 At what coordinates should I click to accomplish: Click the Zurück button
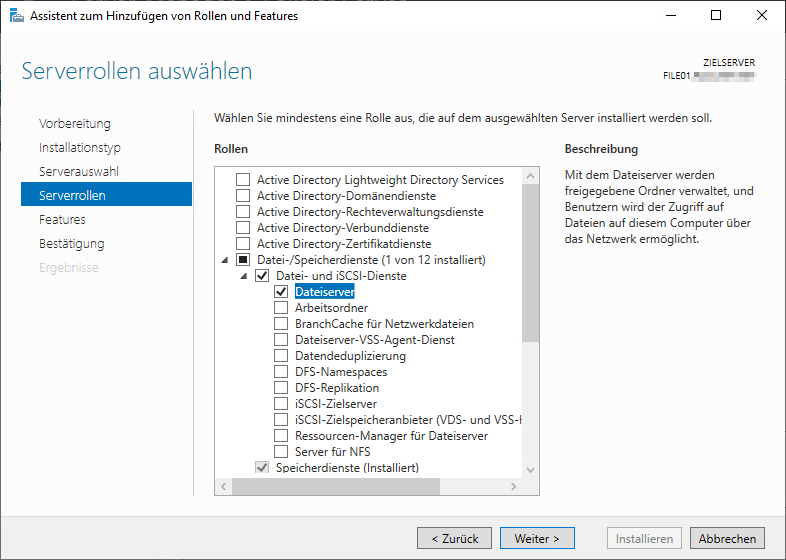pos(454,538)
